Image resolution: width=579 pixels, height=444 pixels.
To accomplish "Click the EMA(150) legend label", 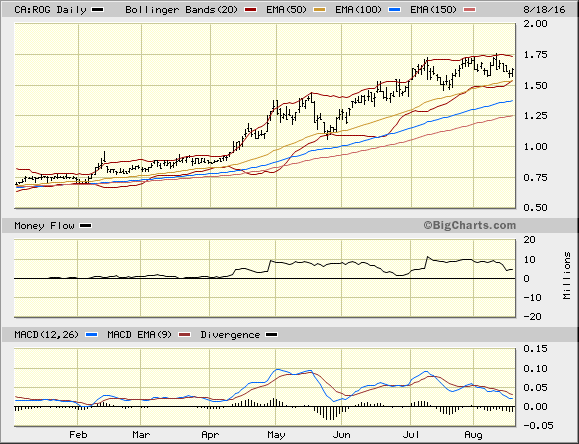I will [434, 10].
